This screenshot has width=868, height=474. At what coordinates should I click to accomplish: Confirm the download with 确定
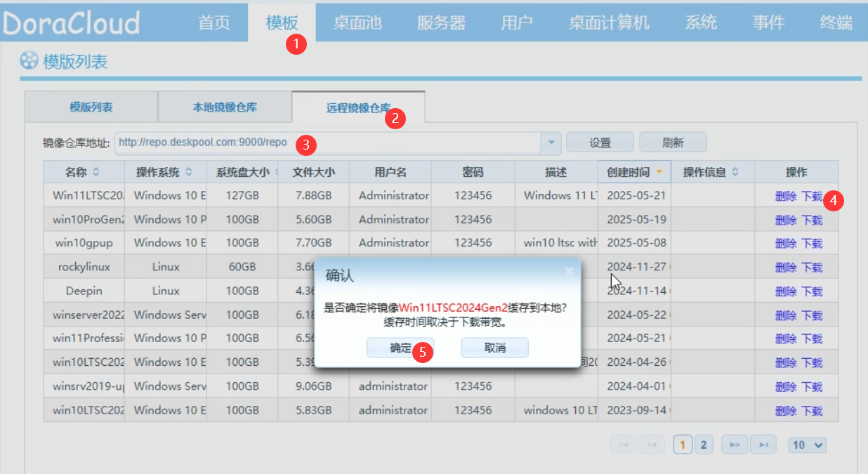(x=400, y=348)
